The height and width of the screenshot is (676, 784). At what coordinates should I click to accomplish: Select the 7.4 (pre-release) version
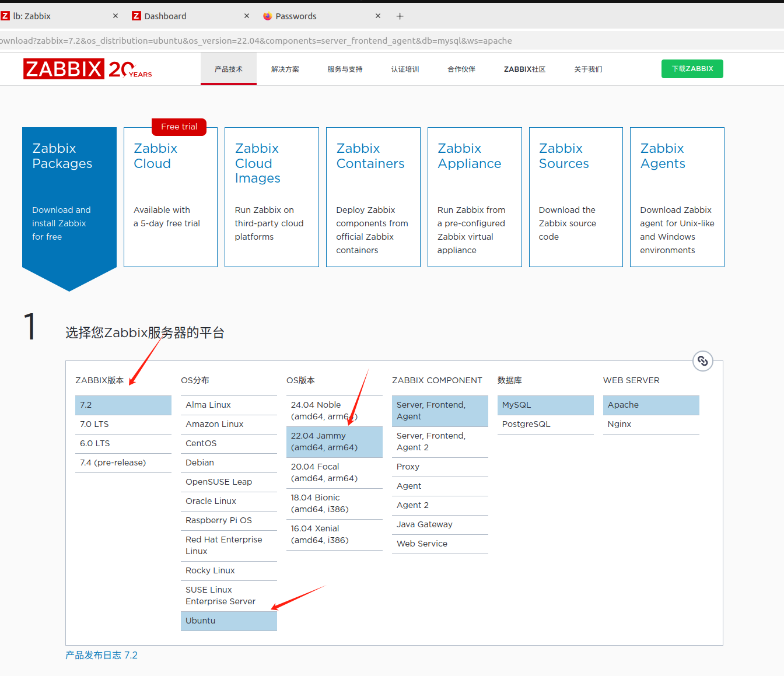pos(113,463)
